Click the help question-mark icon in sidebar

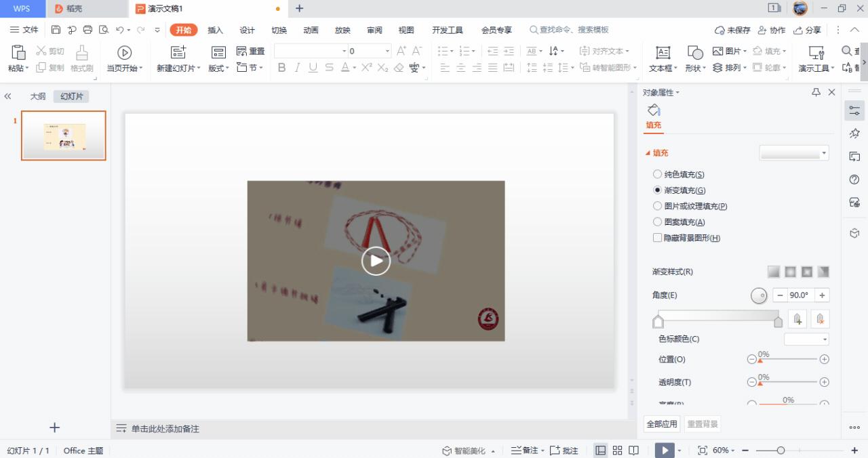tap(854, 180)
